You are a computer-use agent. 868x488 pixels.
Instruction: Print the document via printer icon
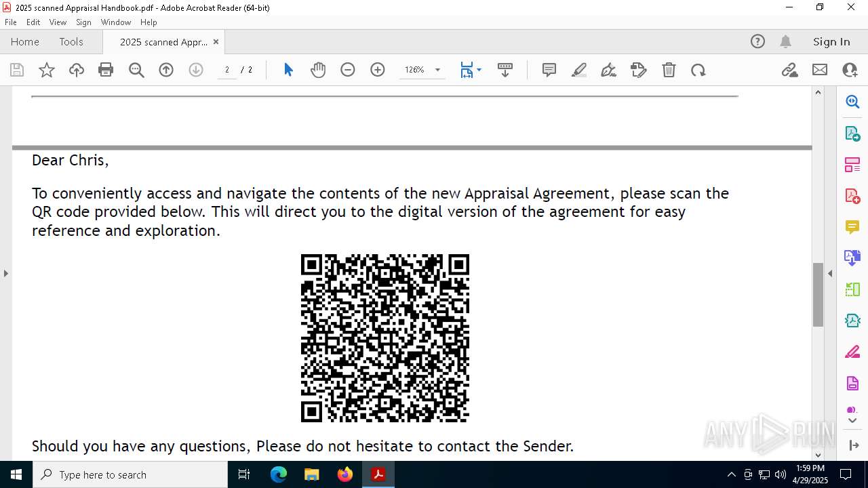coord(106,70)
